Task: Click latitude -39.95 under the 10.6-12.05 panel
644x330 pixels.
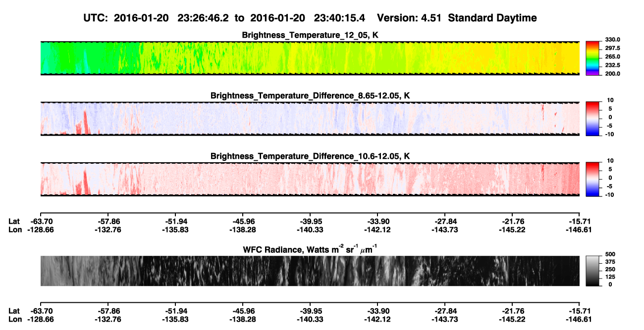Action: click(310, 221)
